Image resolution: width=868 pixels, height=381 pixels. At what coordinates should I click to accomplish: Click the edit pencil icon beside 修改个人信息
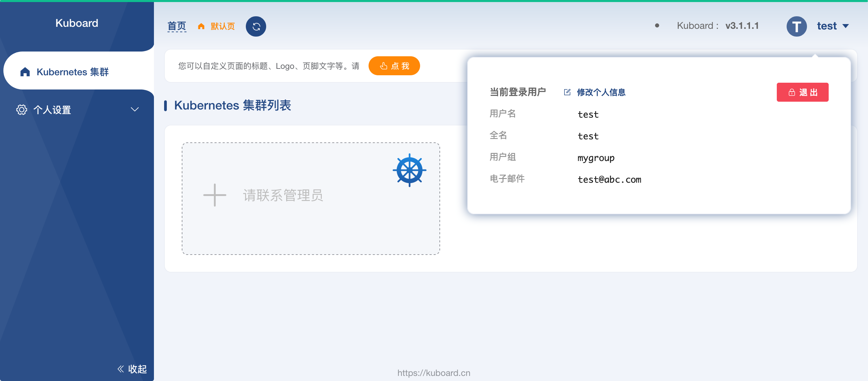pyautogui.click(x=567, y=92)
